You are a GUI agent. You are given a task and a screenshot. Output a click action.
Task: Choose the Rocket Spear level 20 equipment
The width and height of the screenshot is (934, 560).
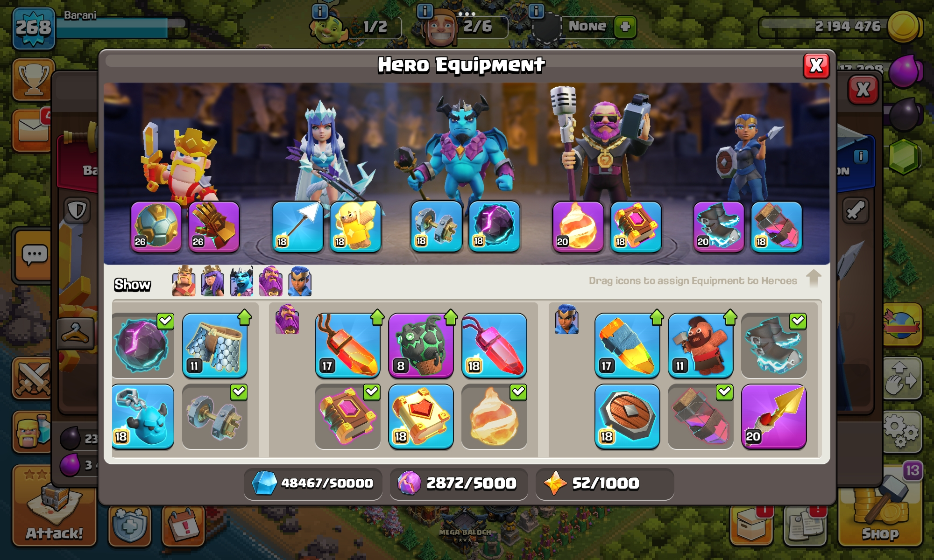pos(774,417)
